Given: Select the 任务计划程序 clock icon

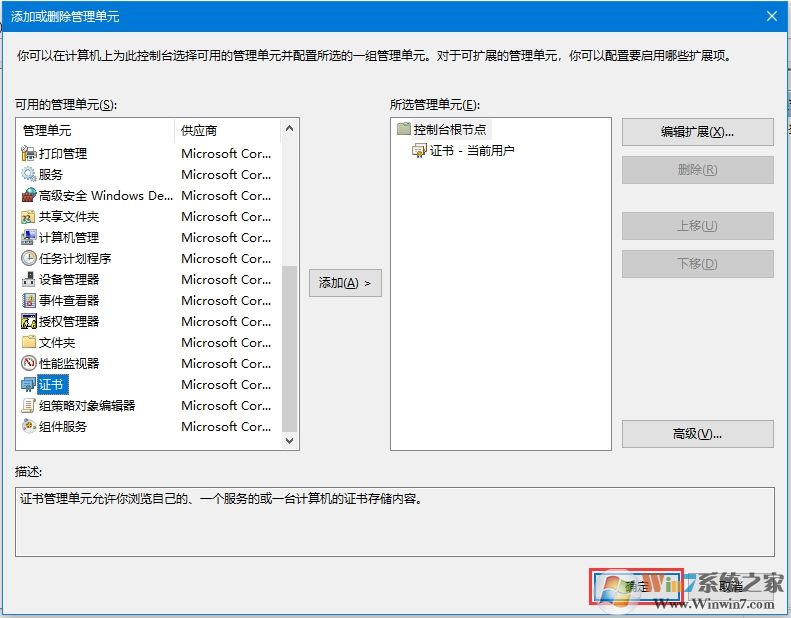Looking at the screenshot, I should 29,258.
